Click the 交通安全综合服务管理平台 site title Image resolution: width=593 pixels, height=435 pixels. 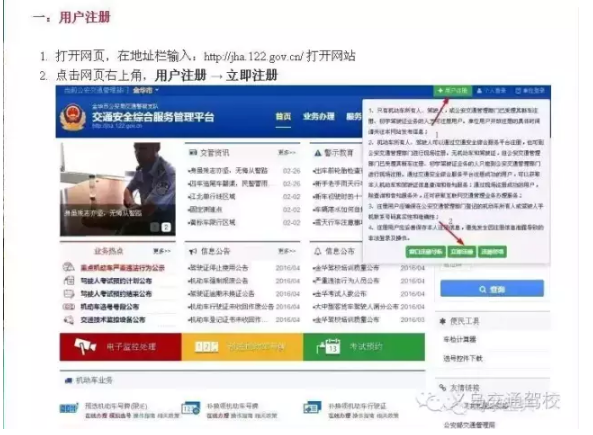coord(153,117)
